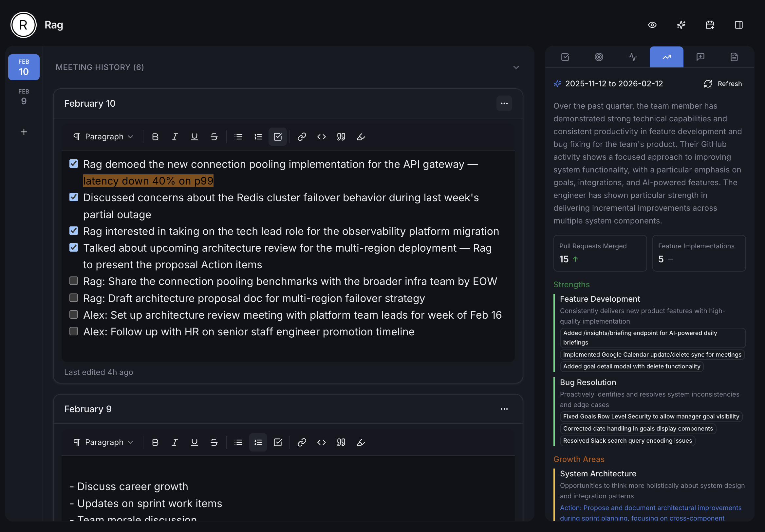The width and height of the screenshot is (765, 532).
Task: Check Alex's HR promotion follow-up item
Action: coord(74,331)
